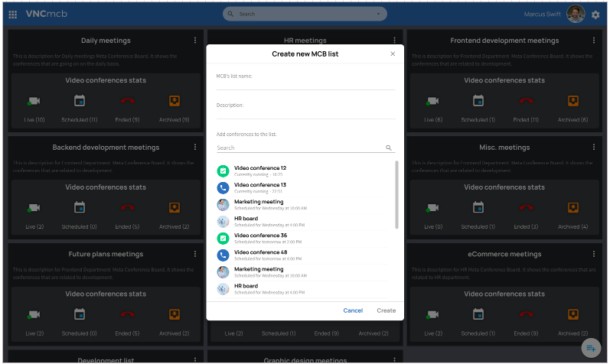Open HR meetings card options menu
This screenshot has width=610, height=364.
coord(394,41)
